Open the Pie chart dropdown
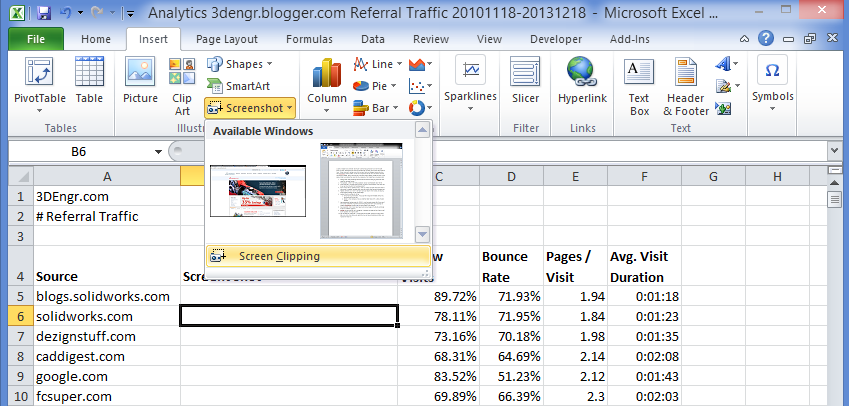849x406 pixels. (375, 86)
